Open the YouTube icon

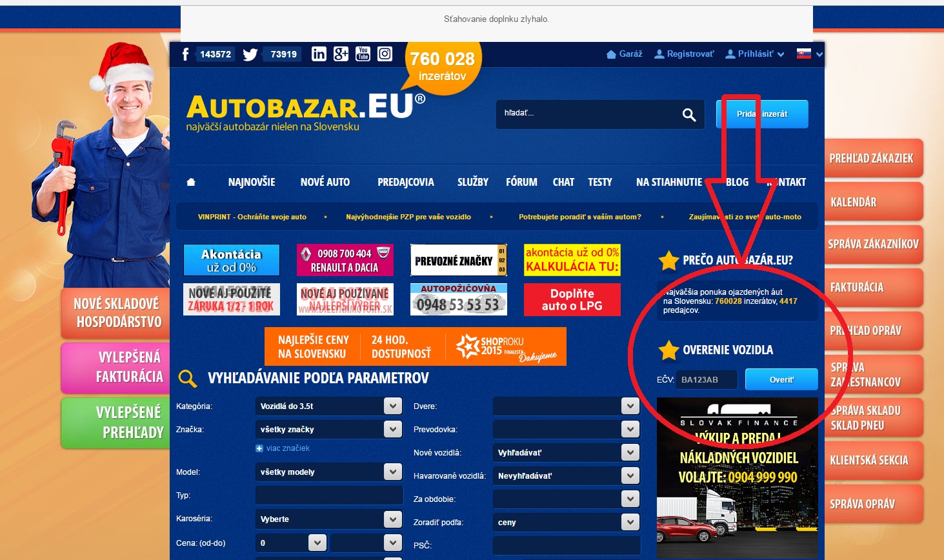(363, 54)
